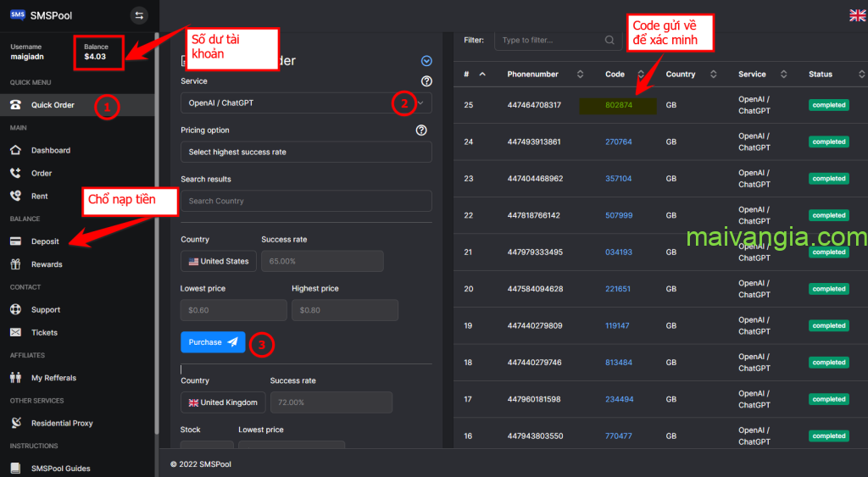This screenshot has width=868, height=477.
Task: Sort table by # column arrow
Action: coord(482,75)
